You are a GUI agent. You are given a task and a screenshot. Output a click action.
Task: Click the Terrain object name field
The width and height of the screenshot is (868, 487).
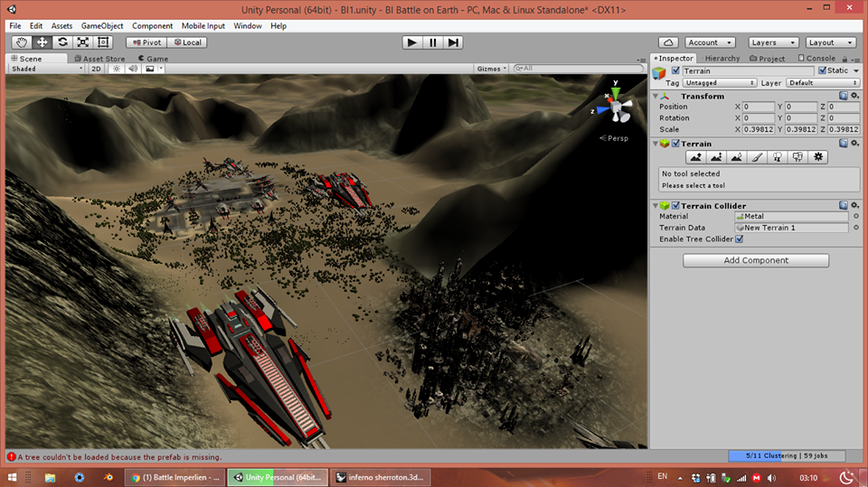pos(748,70)
